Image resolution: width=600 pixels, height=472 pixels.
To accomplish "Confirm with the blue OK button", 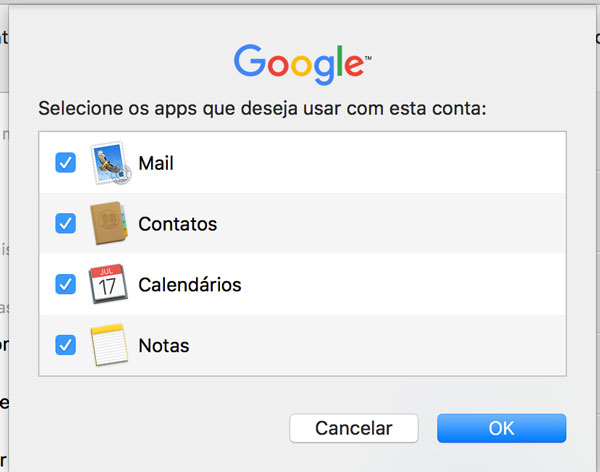I will tap(501, 428).
